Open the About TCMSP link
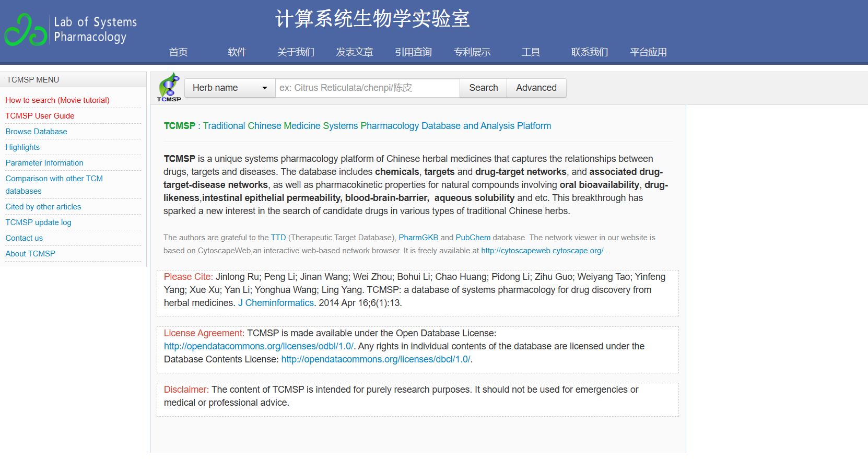 (30, 254)
